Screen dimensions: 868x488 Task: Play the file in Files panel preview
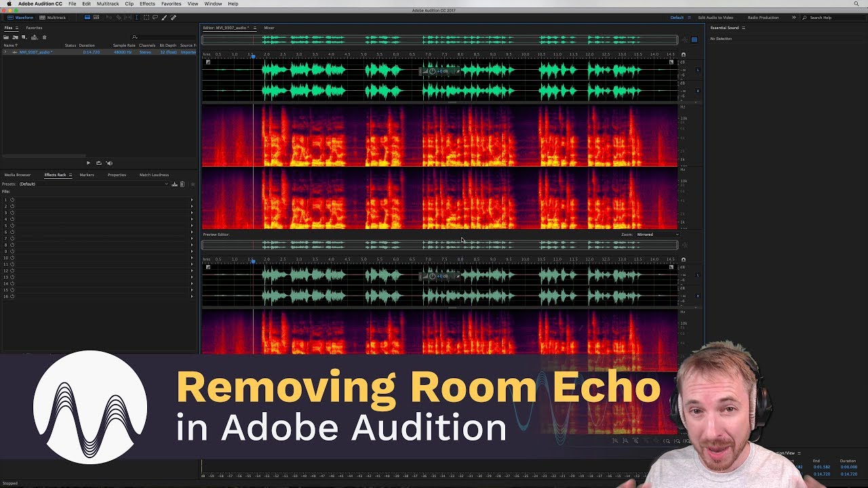click(88, 163)
